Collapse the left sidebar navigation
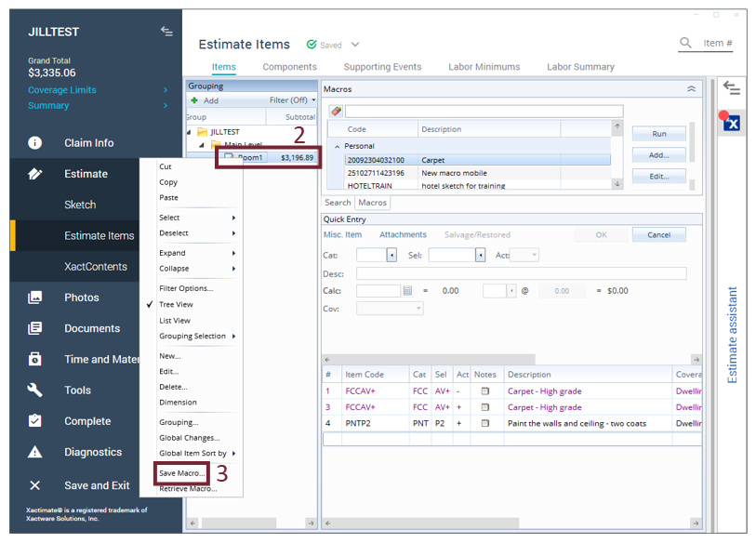Image resolution: width=756 pixels, height=543 pixels. 166,32
